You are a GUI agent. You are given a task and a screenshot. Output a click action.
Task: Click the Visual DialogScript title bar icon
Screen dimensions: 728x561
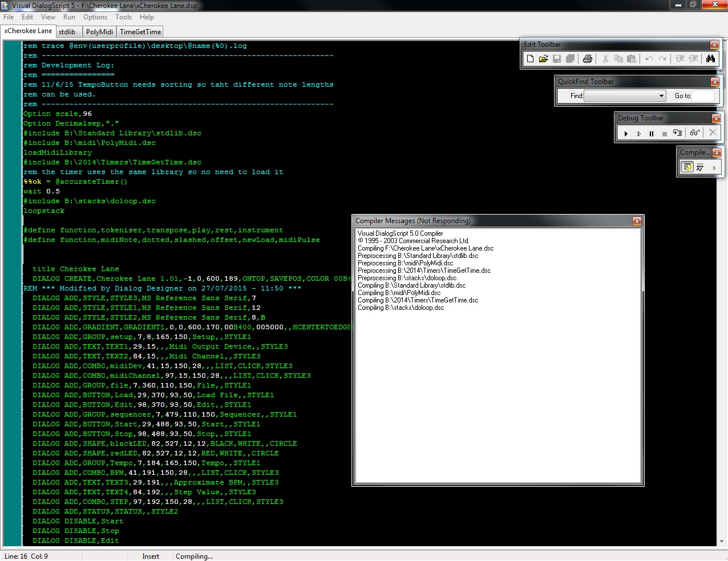5,5
